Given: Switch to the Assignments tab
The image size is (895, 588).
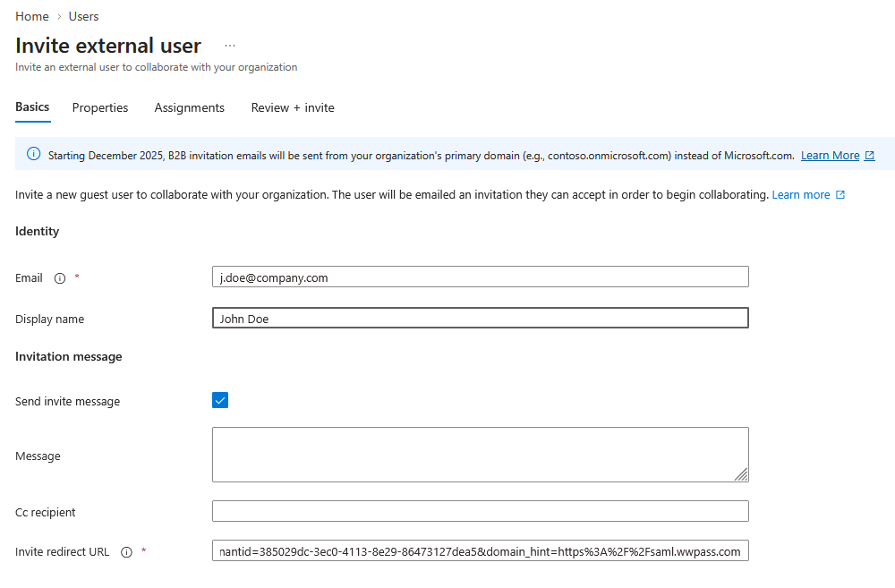Looking at the screenshot, I should (x=190, y=108).
